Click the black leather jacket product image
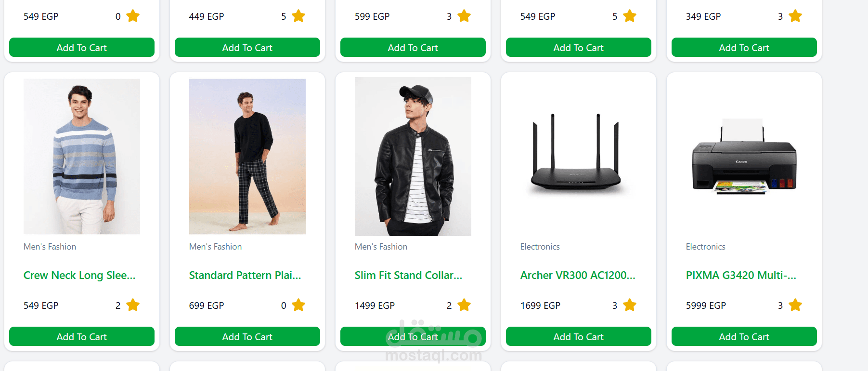This screenshot has height=371, width=868. [413, 157]
